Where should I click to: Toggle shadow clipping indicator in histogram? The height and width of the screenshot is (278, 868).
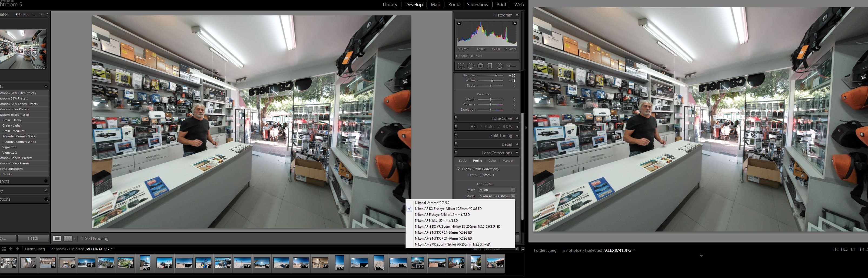[x=459, y=23]
